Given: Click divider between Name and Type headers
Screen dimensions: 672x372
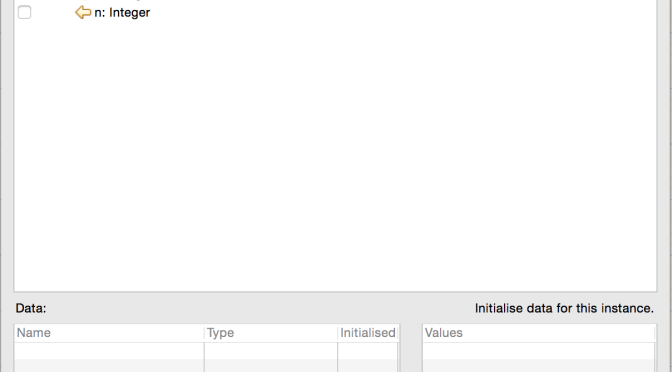Looking at the screenshot, I should coord(204,333).
